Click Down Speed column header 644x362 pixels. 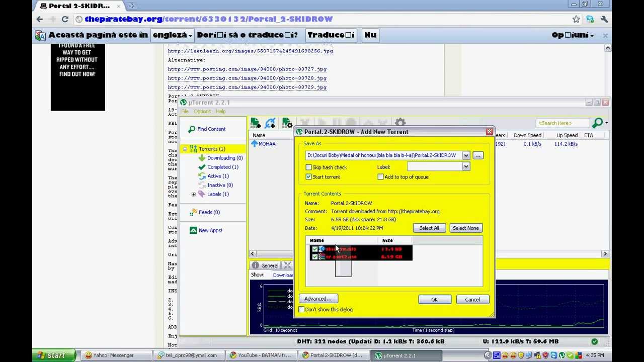(527, 135)
